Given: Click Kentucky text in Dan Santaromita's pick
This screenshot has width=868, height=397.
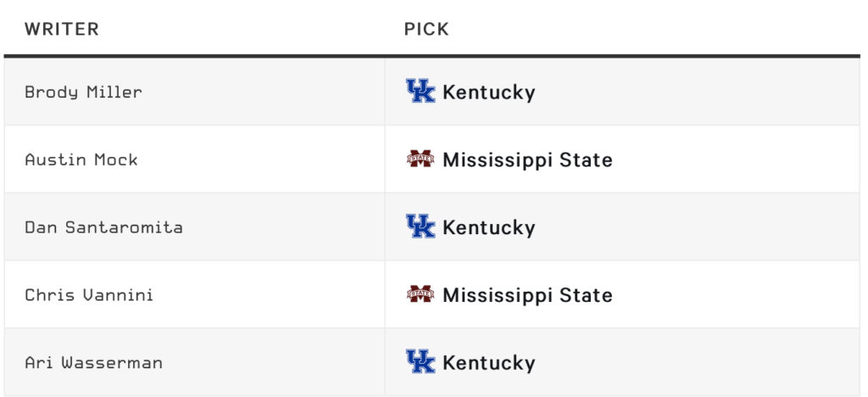Looking at the screenshot, I should coord(489,227).
